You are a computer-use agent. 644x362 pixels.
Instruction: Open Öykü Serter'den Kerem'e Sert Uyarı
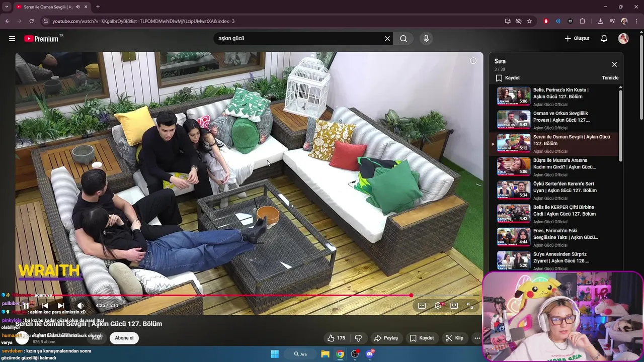click(x=553, y=191)
